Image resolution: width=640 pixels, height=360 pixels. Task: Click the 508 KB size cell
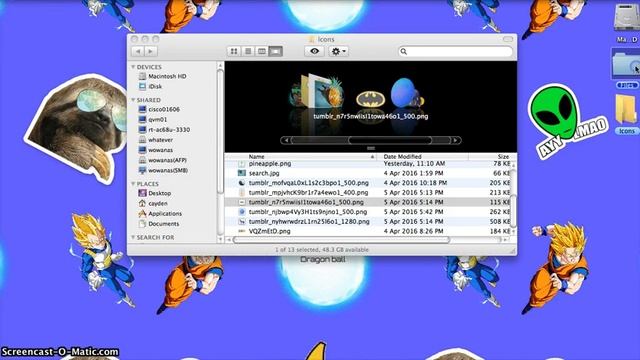click(x=500, y=222)
